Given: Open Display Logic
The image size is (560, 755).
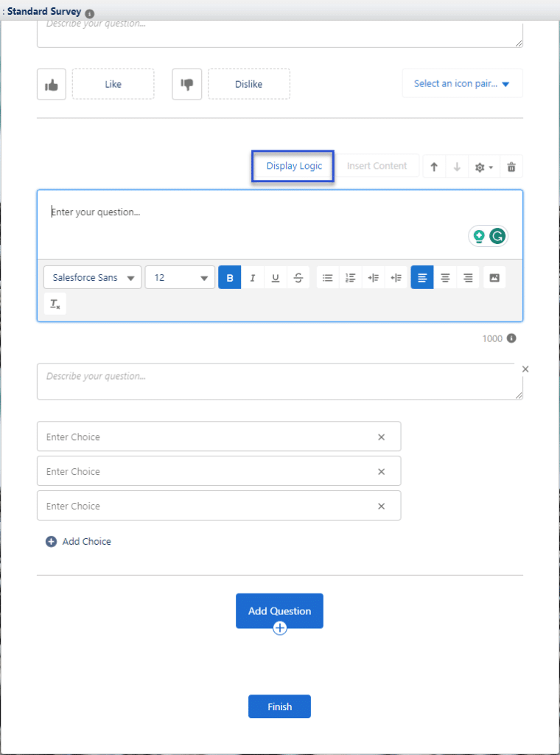Looking at the screenshot, I should pos(294,167).
